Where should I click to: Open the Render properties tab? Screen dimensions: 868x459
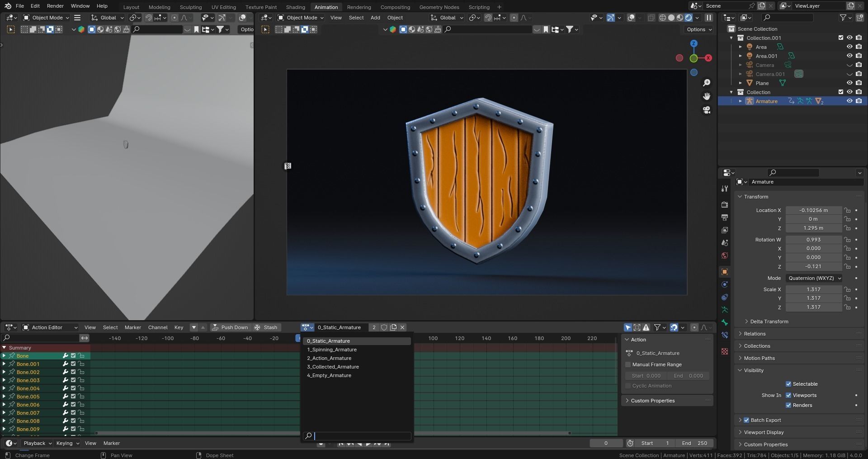tap(725, 204)
